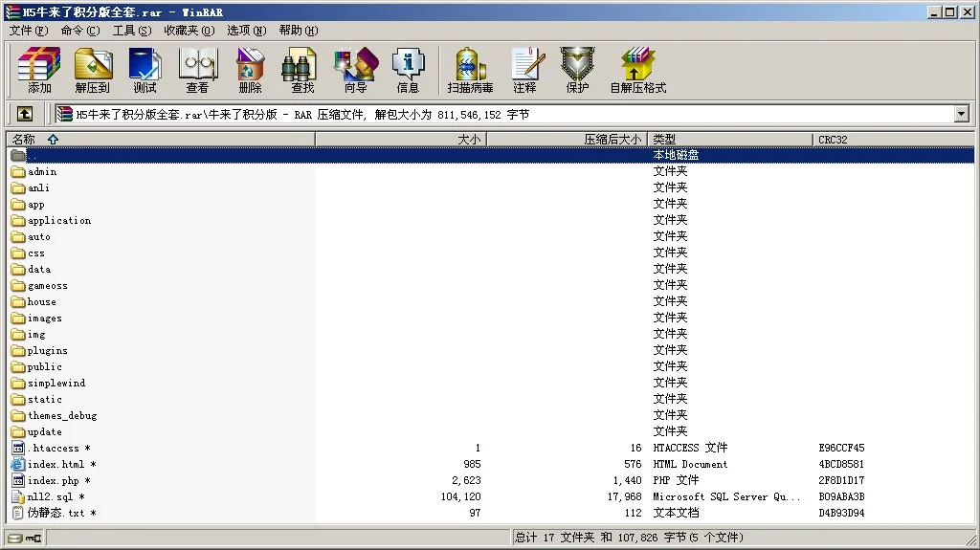Go up one folder level button
The width and height of the screenshot is (980, 550).
click(25, 114)
